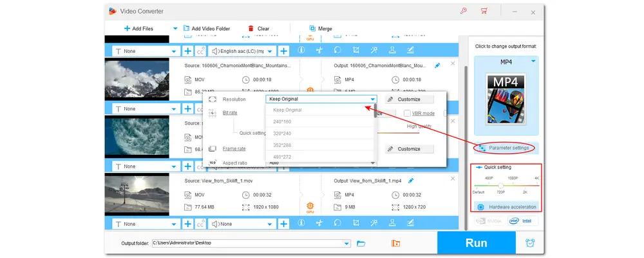Expand the output folder path dropdown
The height and width of the screenshot is (258, 644).
347,243
